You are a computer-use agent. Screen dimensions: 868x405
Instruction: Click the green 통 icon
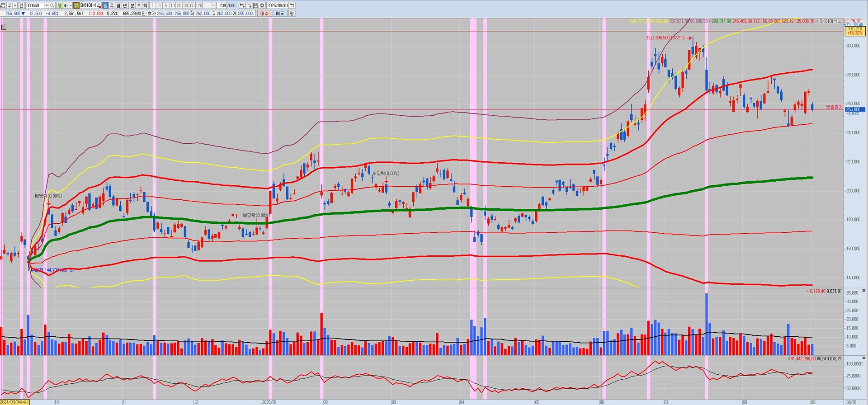pyautogui.click(x=60, y=5)
